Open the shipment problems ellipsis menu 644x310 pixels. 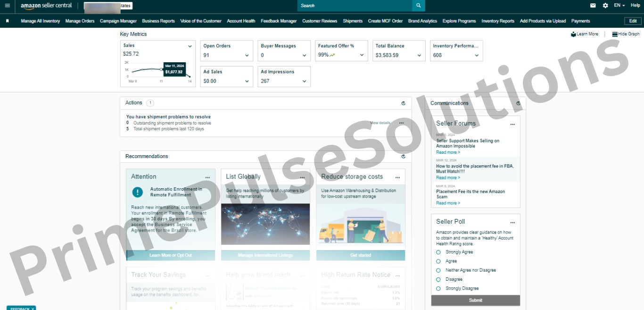point(401,123)
